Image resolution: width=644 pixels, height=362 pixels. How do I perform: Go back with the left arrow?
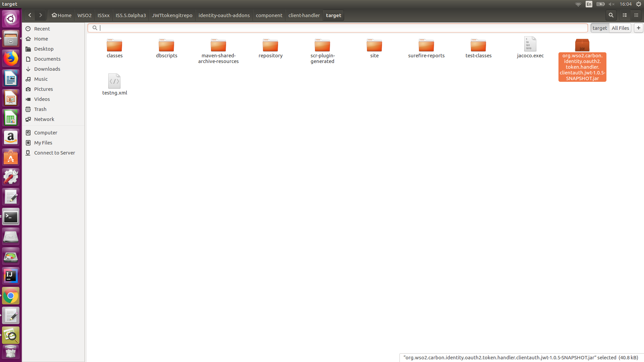pos(30,15)
